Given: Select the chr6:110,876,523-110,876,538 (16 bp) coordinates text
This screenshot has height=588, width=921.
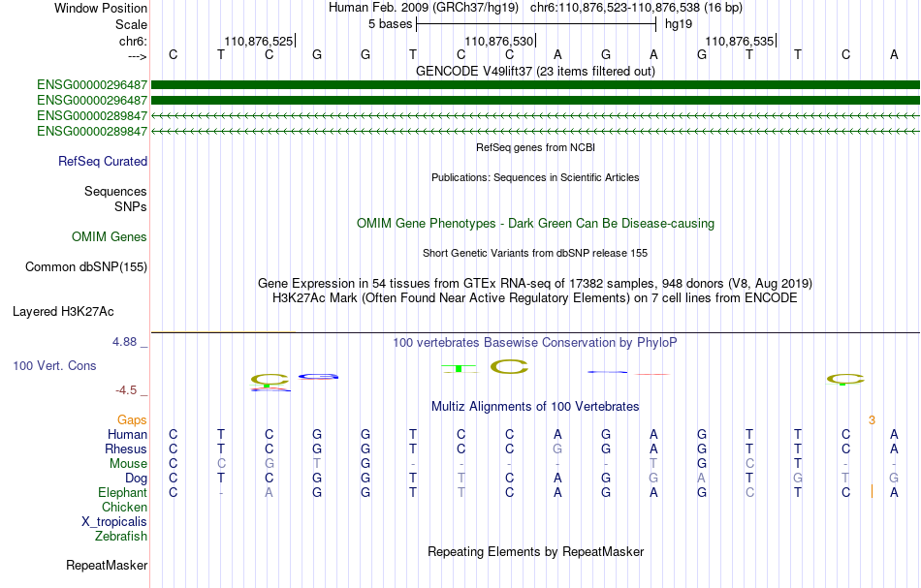Looking at the screenshot, I should click(636, 8).
